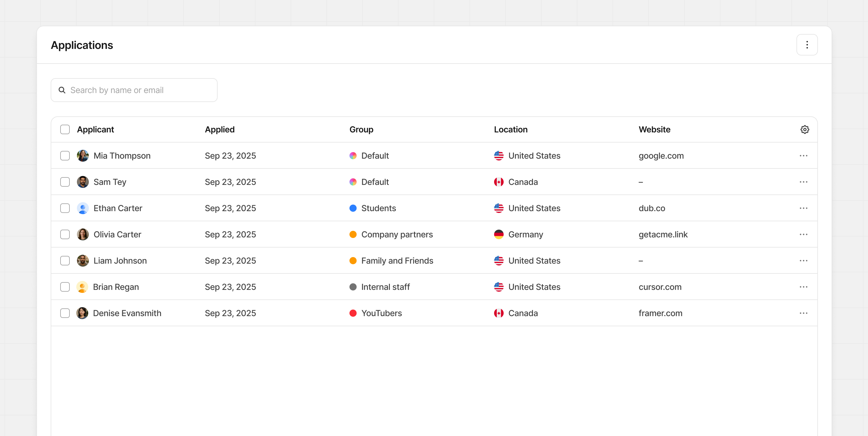
Task: Click Ethan Carter's blue avatar icon
Action: (x=83, y=208)
